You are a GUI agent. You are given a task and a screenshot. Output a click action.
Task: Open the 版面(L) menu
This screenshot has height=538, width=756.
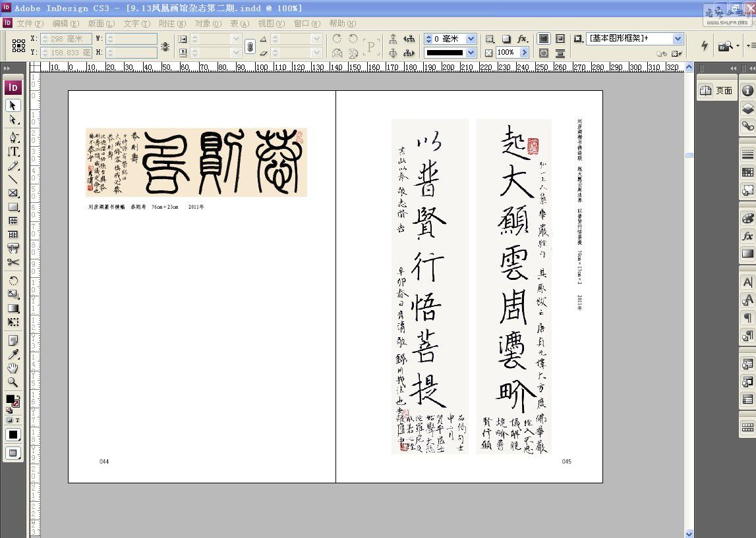(102, 23)
